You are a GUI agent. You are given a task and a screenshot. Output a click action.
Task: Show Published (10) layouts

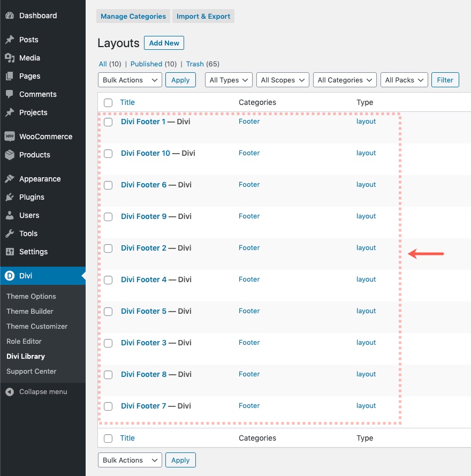154,64
